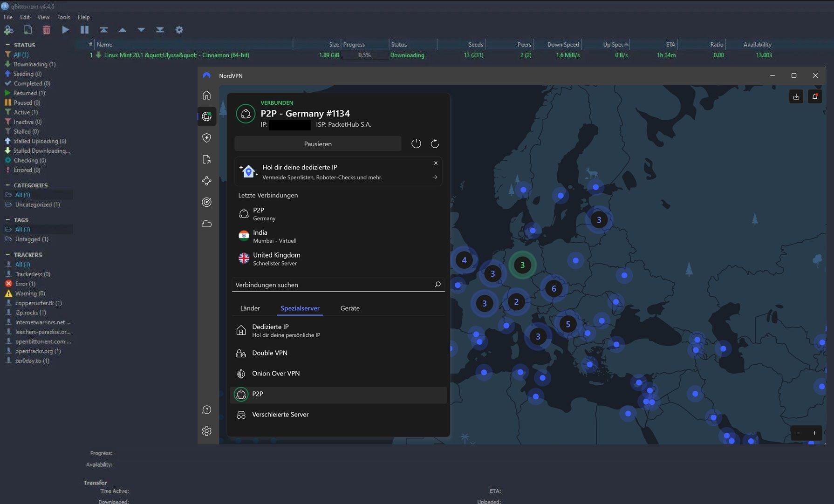Click the red Delete torrent toolbar icon
The image size is (834, 504).
pos(47,30)
